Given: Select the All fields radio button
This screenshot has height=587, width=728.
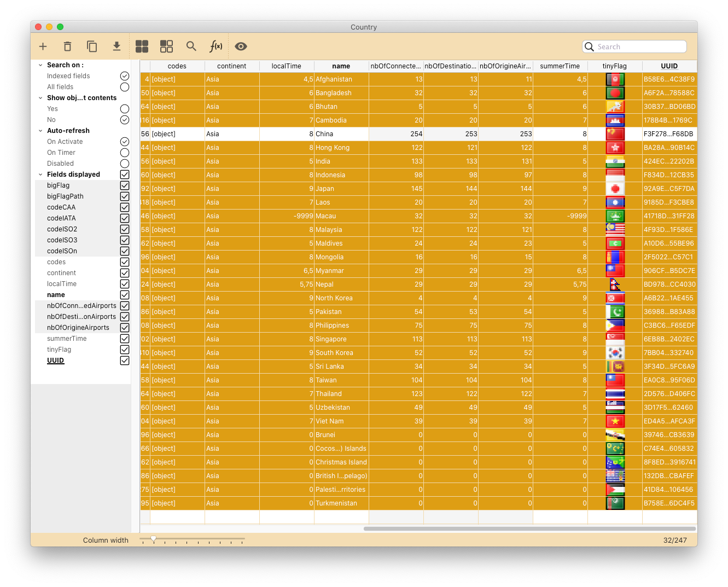Looking at the screenshot, I should pyautogui.click(x=125, y=87).
